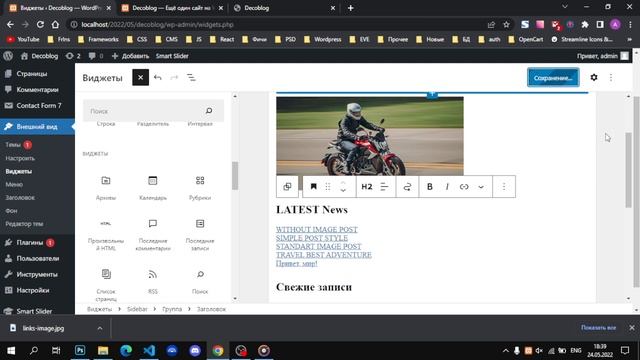Image resolution: width=640 pixels, height=360 pixels.
Task: Click move-to-widget-area toolbar icon
Action: pyautogui.click(x=407, y=187)
